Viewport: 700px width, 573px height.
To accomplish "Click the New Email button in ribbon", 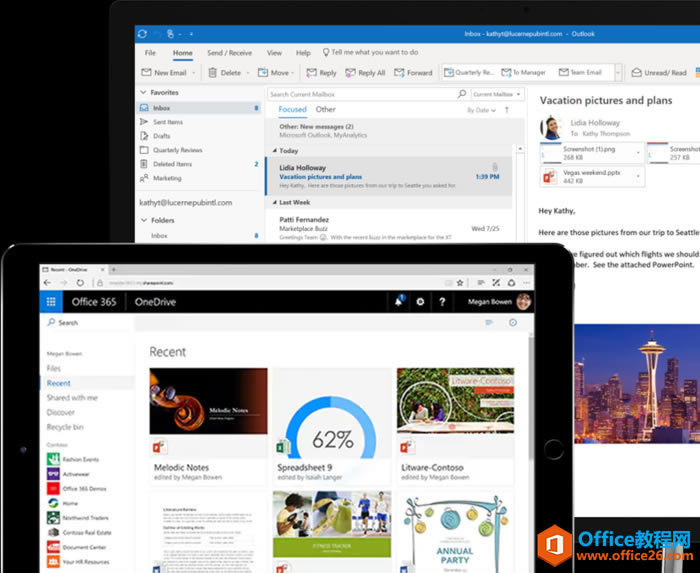I will coord(165,73).
